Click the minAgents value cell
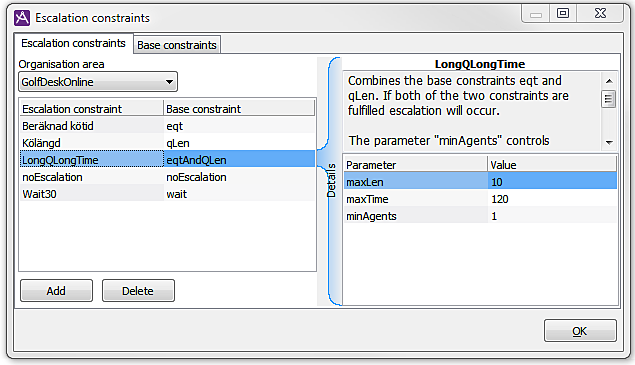The width and height of the screenshot is (635, 365). pyautogui.click(x=552, y=216)
